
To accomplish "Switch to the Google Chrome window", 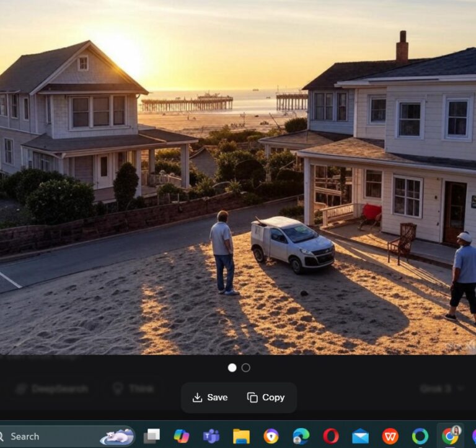I will (x=450, y=436).
